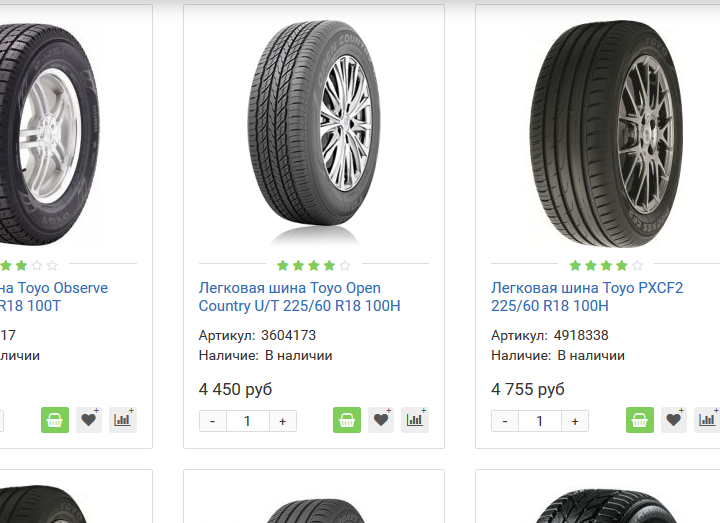
Task: Increase quantity for Toyo Open Country
Action: point(282,422)
